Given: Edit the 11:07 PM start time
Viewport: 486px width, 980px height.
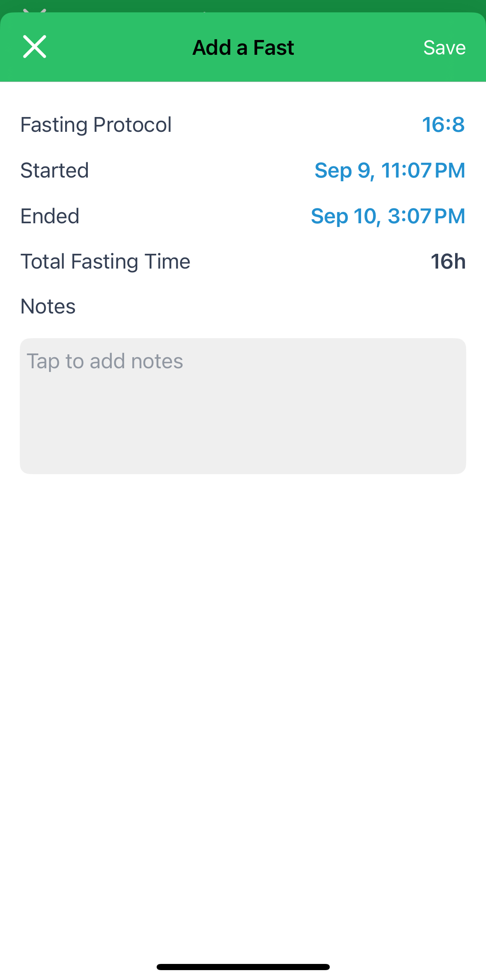Looking at the screenshot, I should click(x=423, y=171).
